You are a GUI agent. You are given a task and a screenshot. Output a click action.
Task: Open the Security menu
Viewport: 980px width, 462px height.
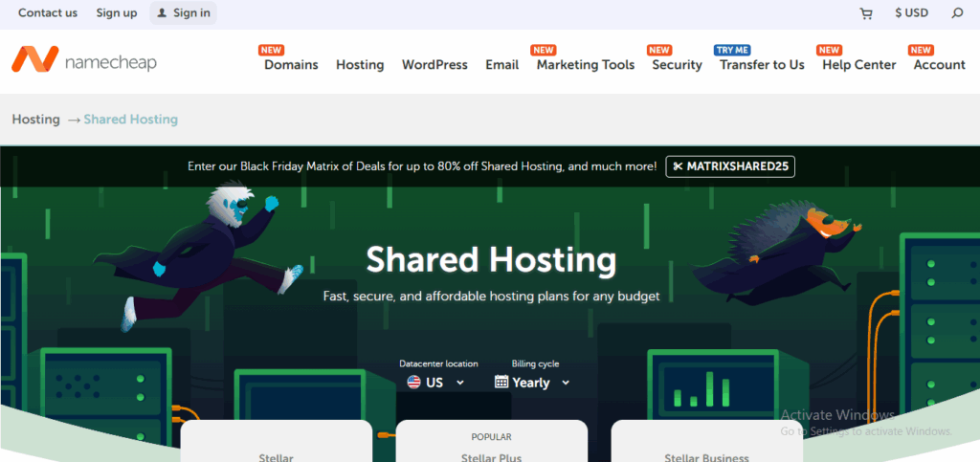(677, 65)
